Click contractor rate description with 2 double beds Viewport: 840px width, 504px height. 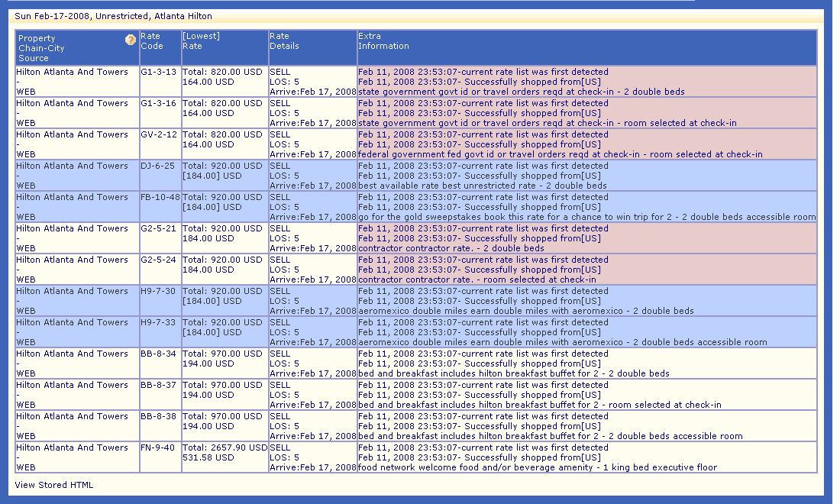(451, 248)
